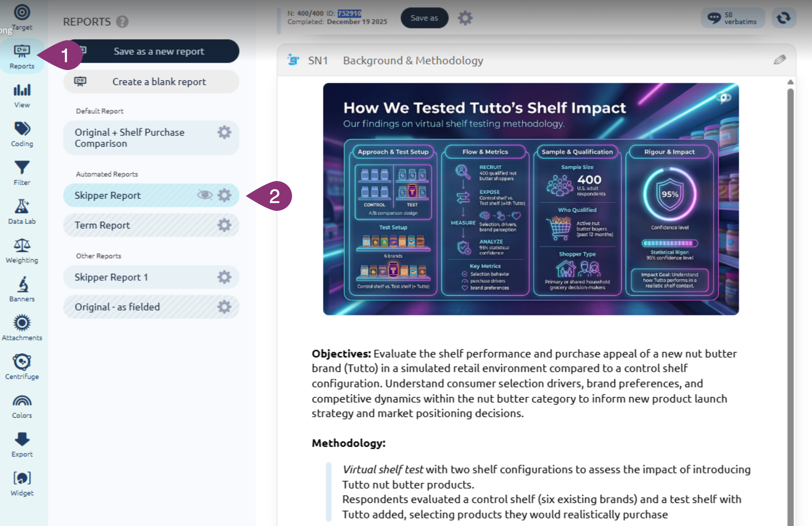Image resolution: width=812 pixels, height=526 pixels.
Task: Click the Completed: December 19 2025 text
Action: (x=337, y=22)
